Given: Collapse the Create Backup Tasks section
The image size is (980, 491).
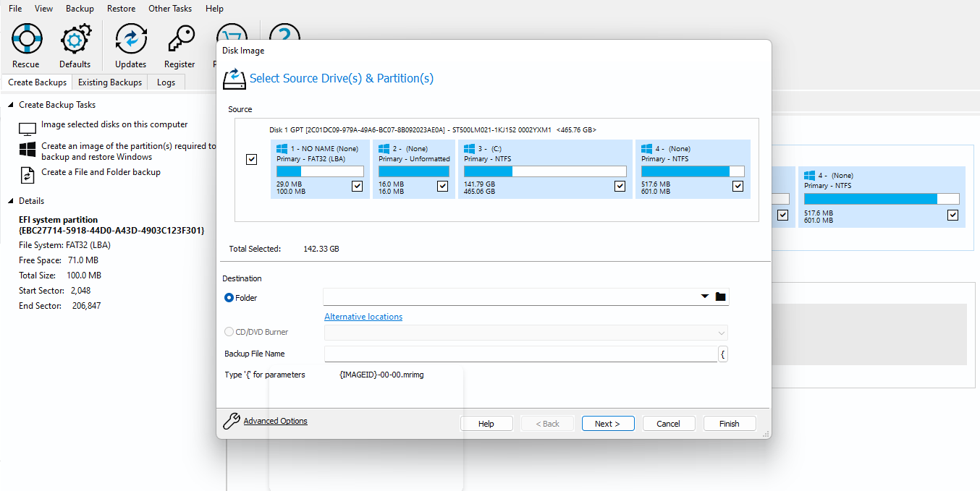Looking at the screenshot, I should point(11,105).
